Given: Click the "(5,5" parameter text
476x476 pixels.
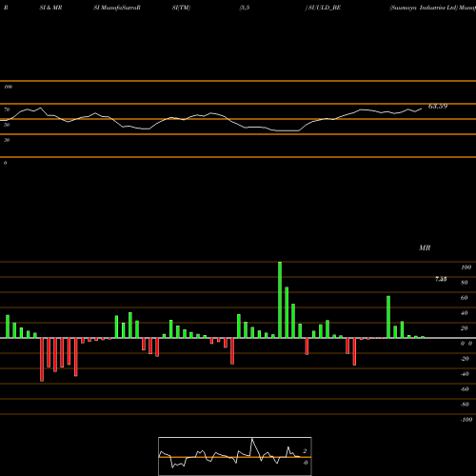Looking at the screenshot, I should tap(245, 8).
